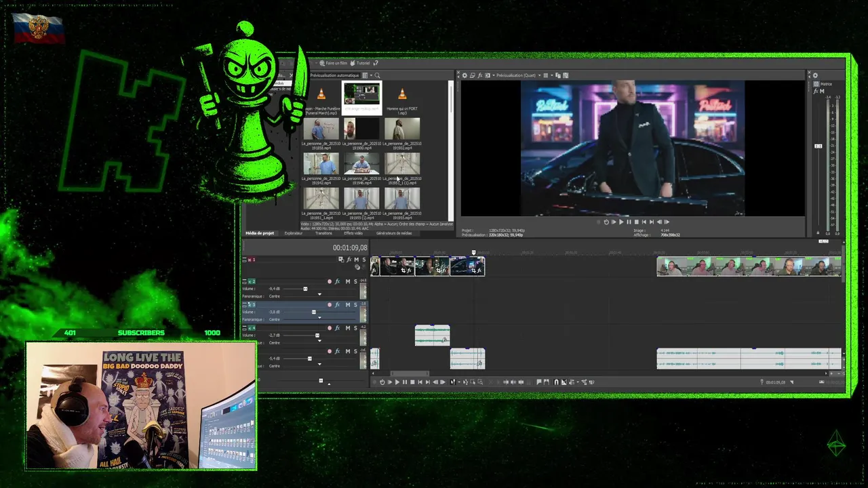868x488 pixels.
Task: Toggle split screen view icon in preview
Action: pyautogui.click(x=488, y=75)
